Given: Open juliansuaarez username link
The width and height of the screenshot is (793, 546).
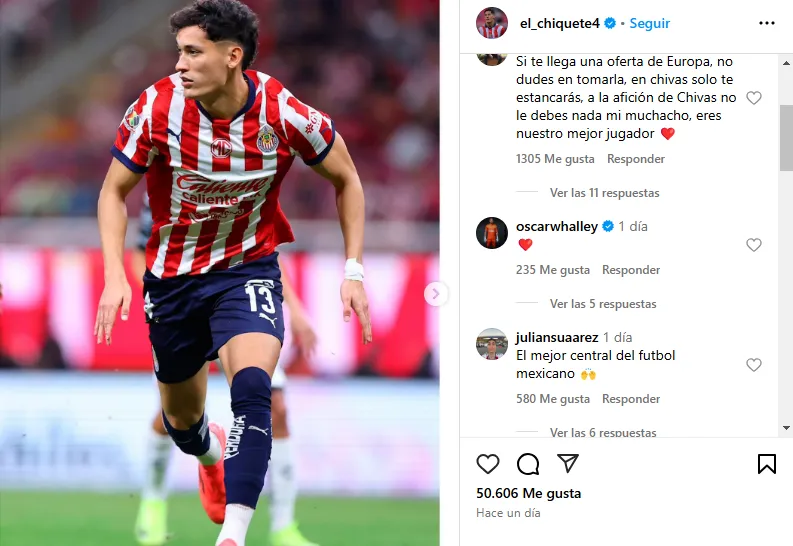Looking at the screenshot, I should tap(557, 337).
